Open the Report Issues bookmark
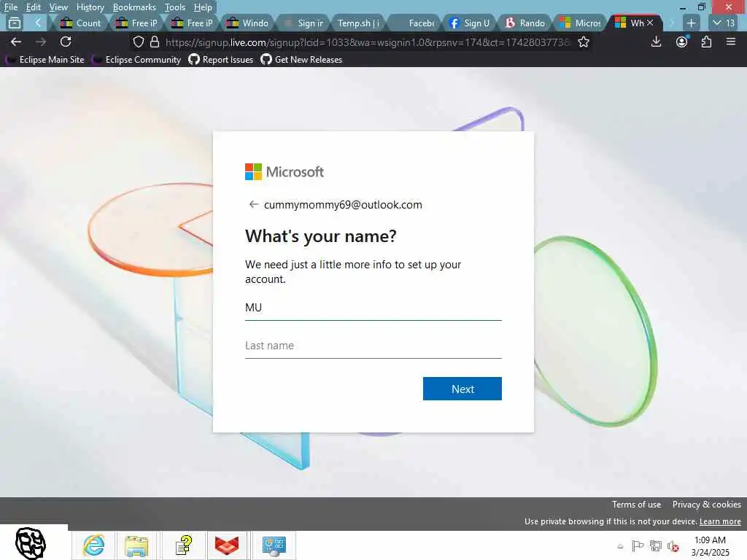The image size is (747, 560). click(221, 60)
